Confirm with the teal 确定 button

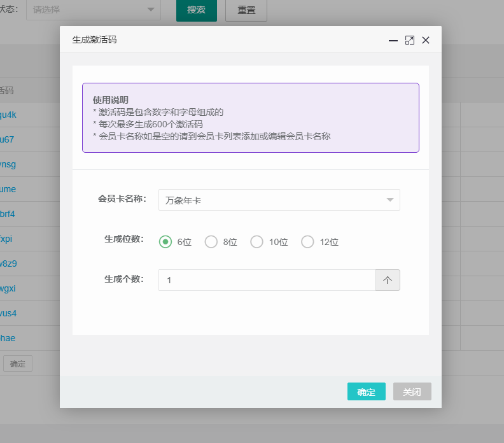(366, 391)
